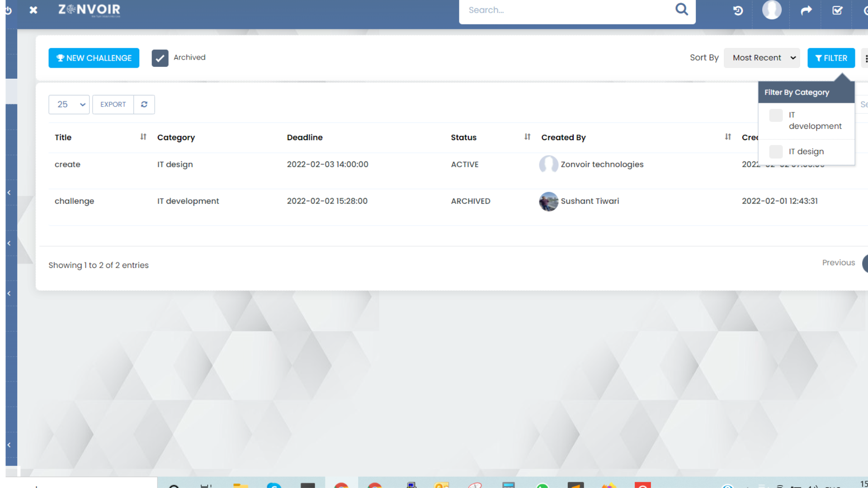The height and width of the screenshot is (488, 868).
Task: Sort the table by the Title column
Action: coord(143,136)
